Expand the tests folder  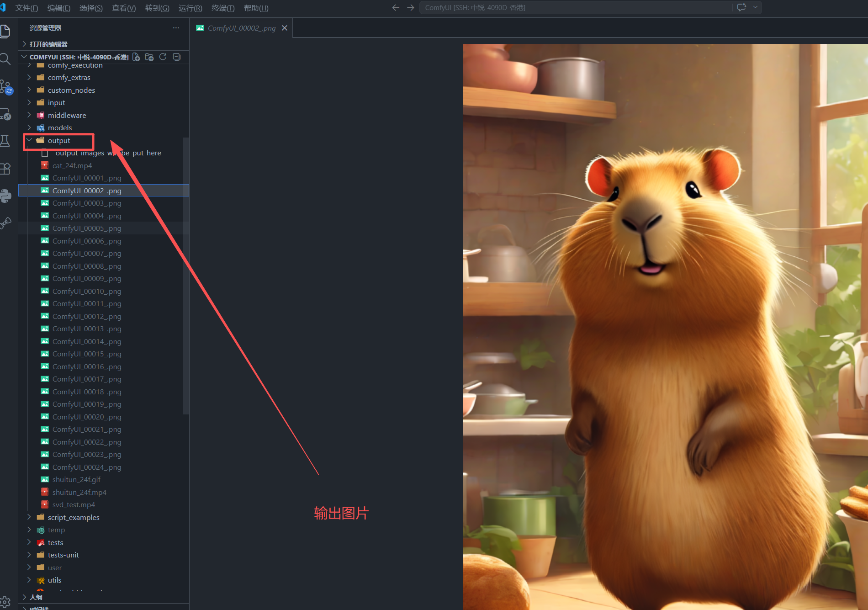point(104,542)
